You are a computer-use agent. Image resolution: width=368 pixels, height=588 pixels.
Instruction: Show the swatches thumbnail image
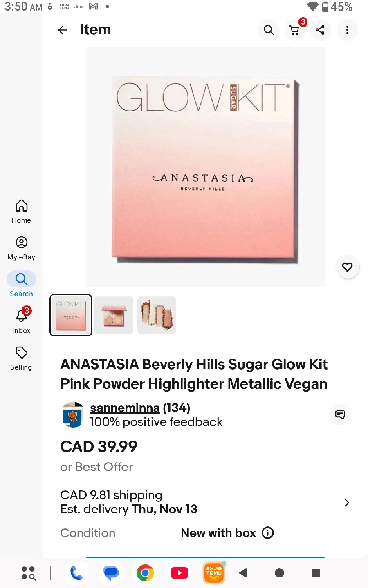pos(157,315)
